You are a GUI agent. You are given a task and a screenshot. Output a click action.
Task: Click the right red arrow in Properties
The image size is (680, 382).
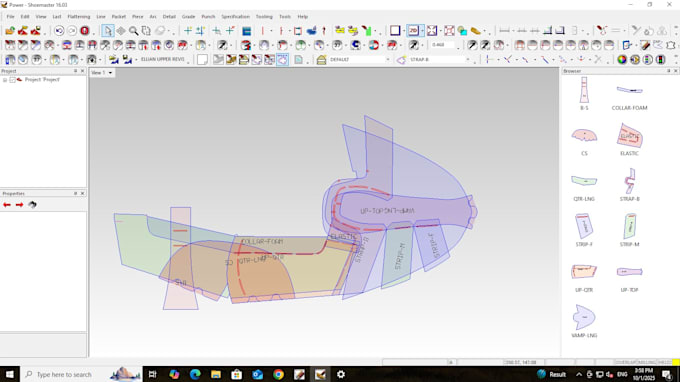(x=20, y=205)
